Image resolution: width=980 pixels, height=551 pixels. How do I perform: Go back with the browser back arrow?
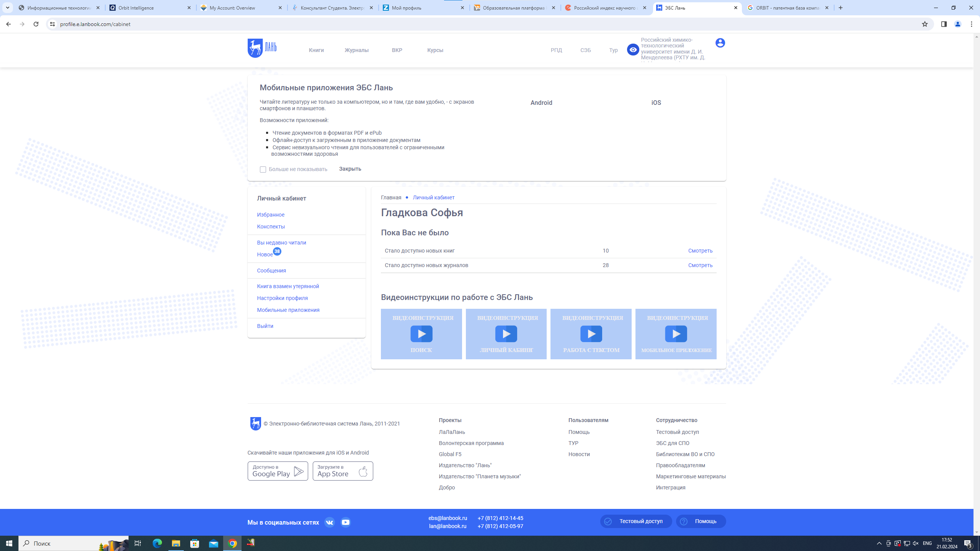[8, 24]
